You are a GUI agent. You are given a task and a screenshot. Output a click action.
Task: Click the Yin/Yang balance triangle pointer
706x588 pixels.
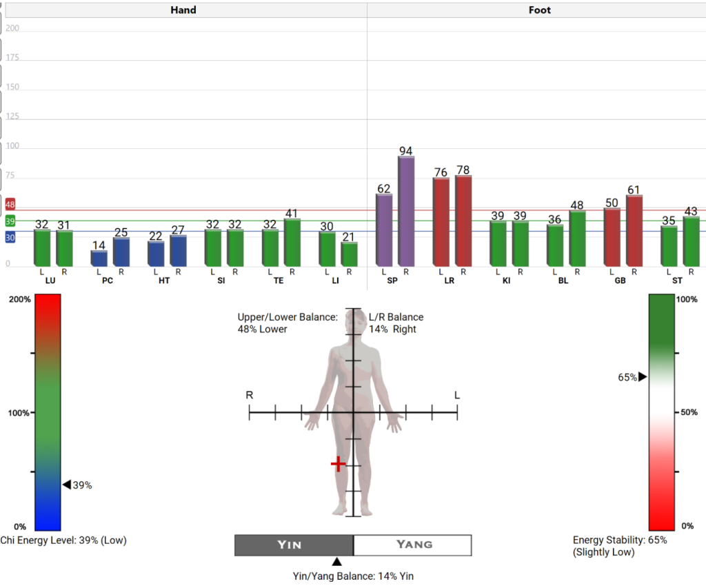[x=336, y=561]
